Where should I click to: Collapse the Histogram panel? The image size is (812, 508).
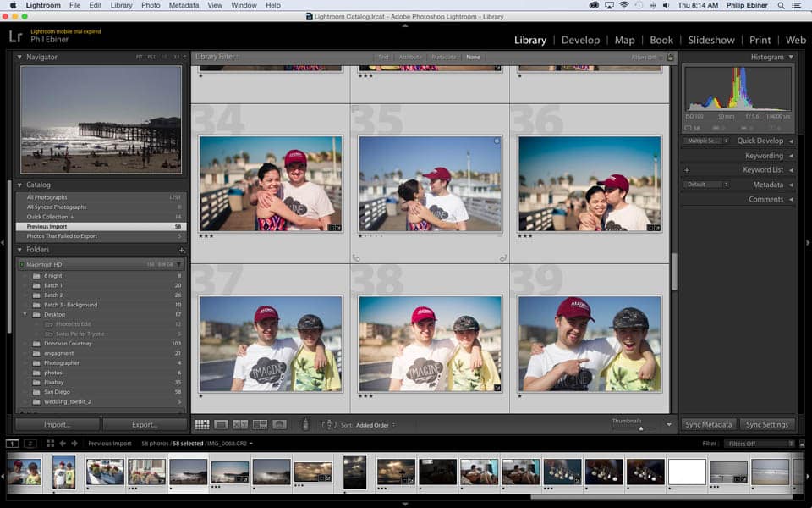[x=791, y=57]
